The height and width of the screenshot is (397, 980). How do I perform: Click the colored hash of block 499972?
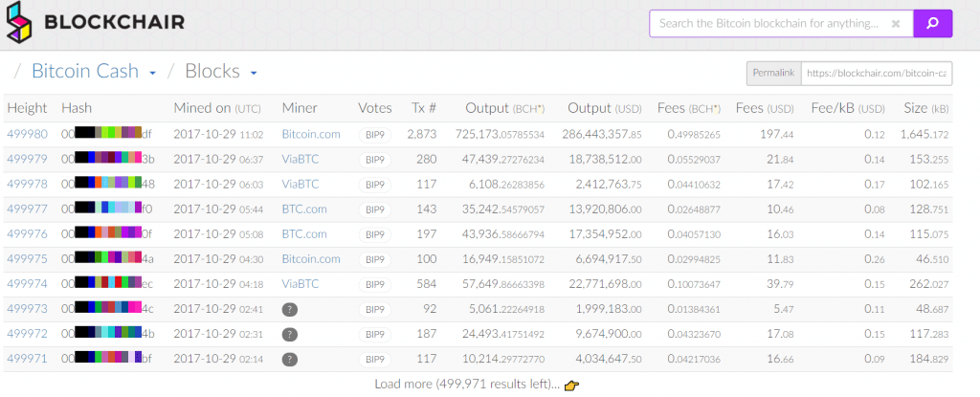[x=107, y=333]
